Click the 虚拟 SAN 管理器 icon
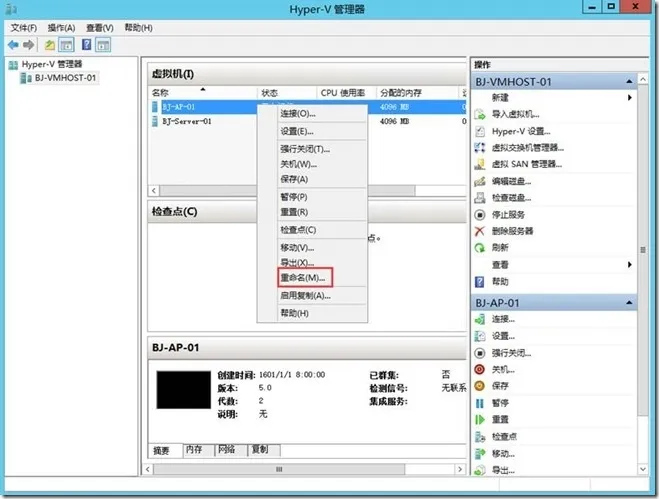Image resolution: width=659 pixels, height=499 pixels. point(480,164)
